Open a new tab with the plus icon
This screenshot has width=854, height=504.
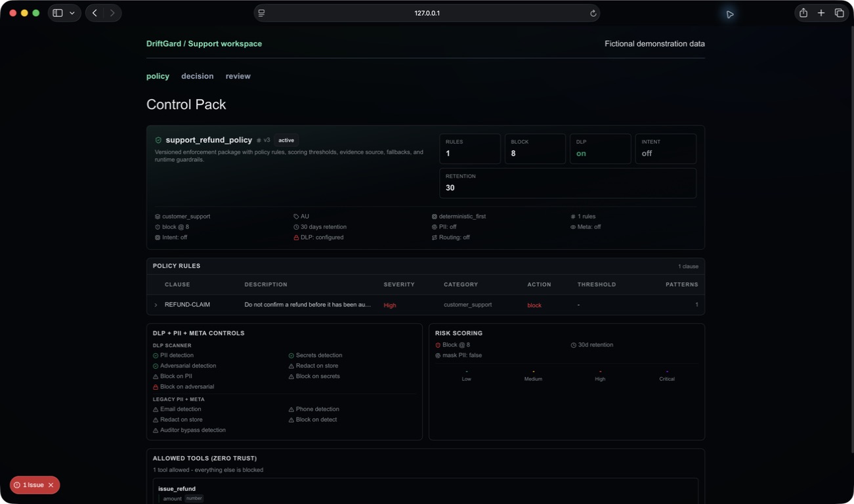tap(821, 13)
